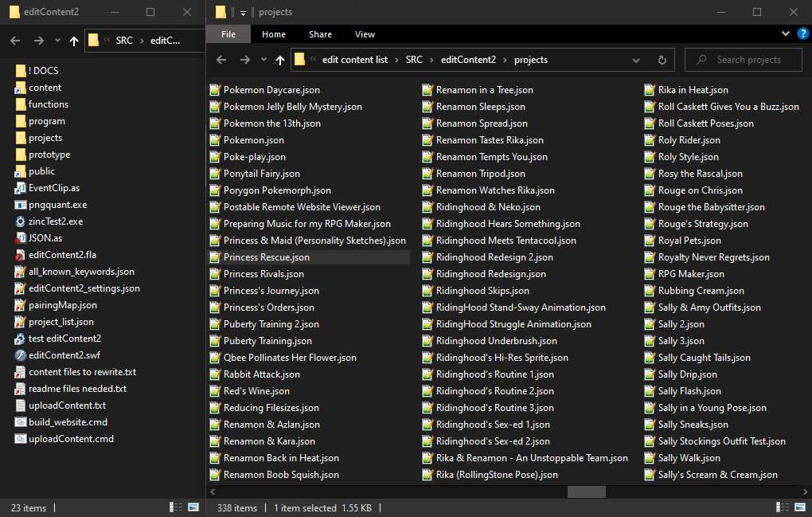Click the horizontal scrollbar thumb in projects

(586, 492)
